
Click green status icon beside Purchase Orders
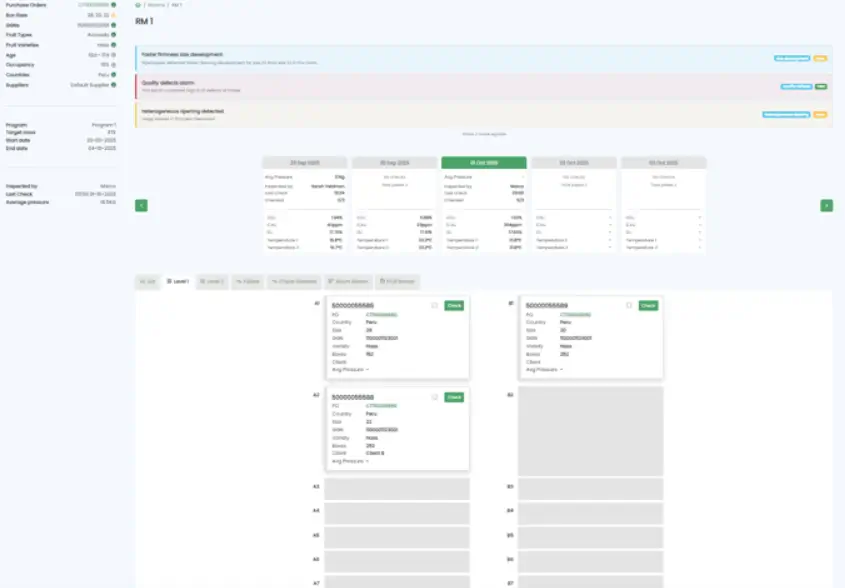pyautogui.click(x=114, y=5)
